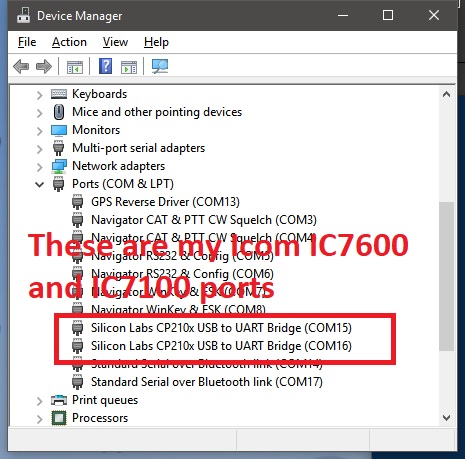Click the action pane toolbar icon
The width and height of the screenshot is (465, 459).
[x=129, y=67]
